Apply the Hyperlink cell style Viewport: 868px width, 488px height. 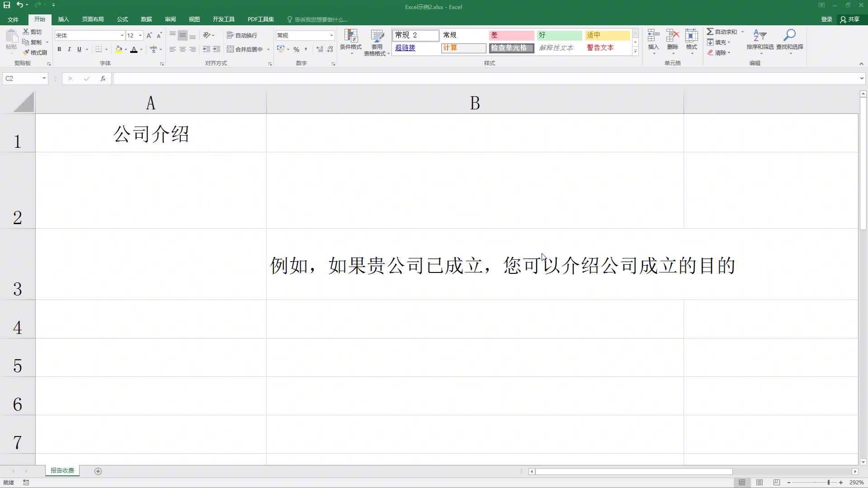406,48
